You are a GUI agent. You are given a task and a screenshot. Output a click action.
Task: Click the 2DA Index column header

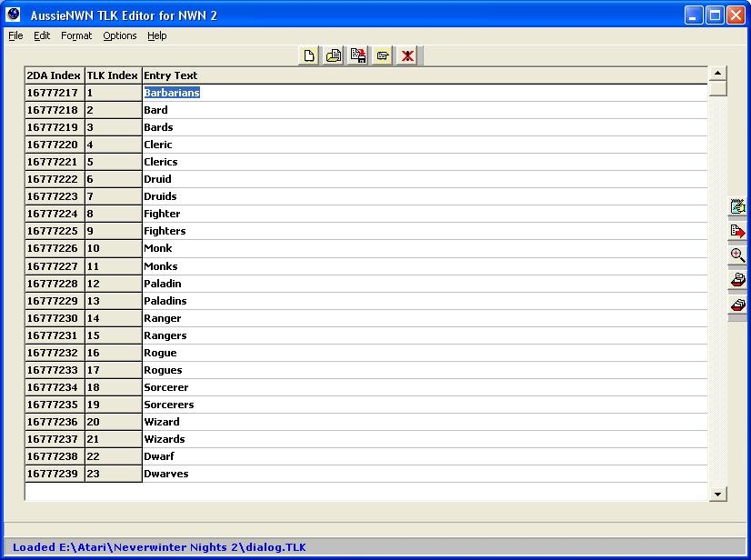pos(54,75)
